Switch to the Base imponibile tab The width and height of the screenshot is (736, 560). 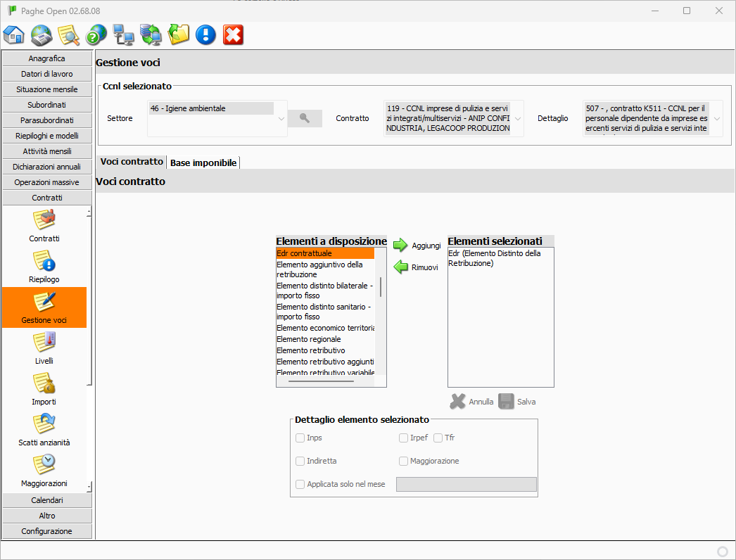point(203,163)
